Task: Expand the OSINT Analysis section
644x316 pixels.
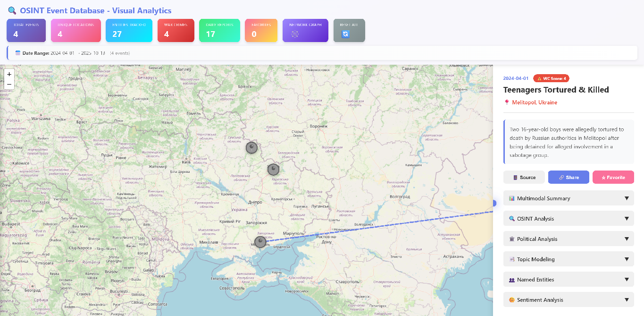Action: [568, 219]
